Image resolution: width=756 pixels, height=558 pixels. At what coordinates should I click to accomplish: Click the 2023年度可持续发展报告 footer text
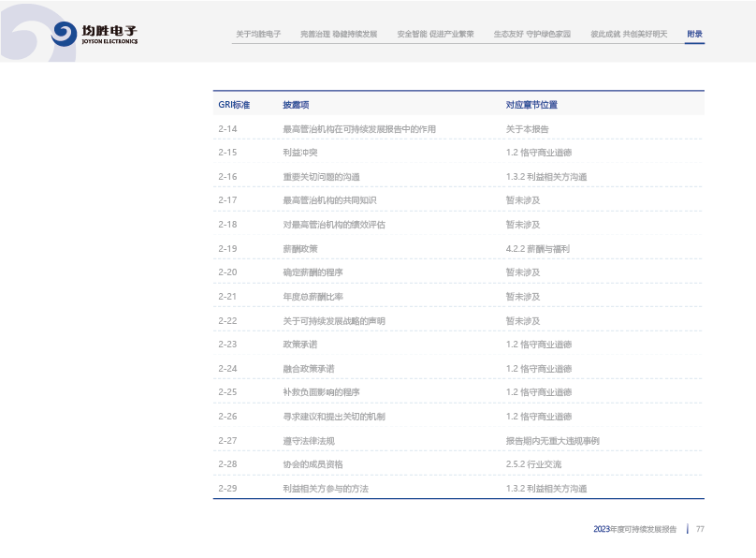[x=634, y=529]
